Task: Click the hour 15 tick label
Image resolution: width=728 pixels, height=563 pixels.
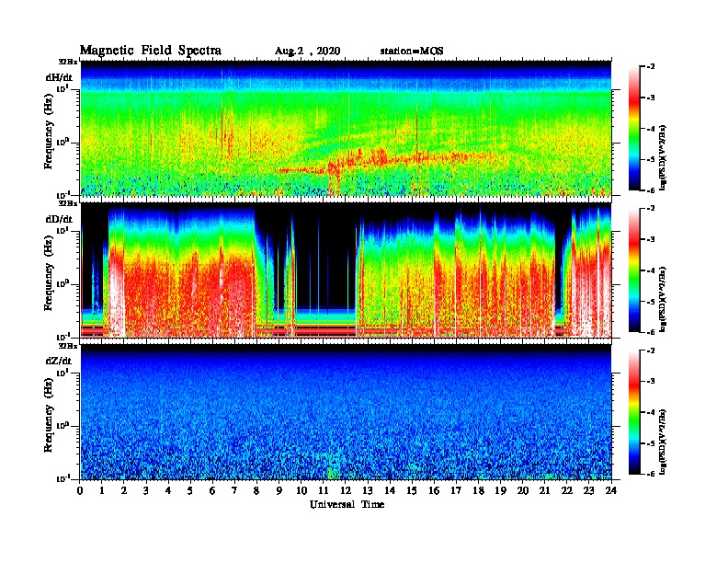Action: pos(412,490)
